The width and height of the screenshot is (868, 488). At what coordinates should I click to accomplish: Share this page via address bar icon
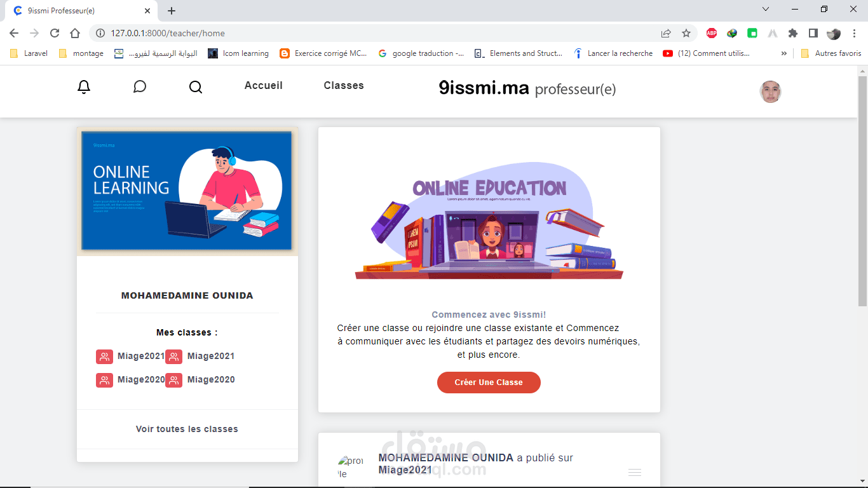666,33
